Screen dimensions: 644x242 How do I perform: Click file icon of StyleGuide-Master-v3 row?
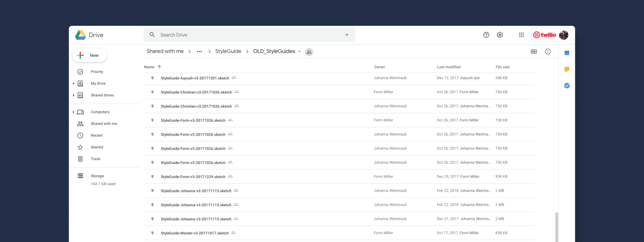pyautogui.click(x=152, y=233)
